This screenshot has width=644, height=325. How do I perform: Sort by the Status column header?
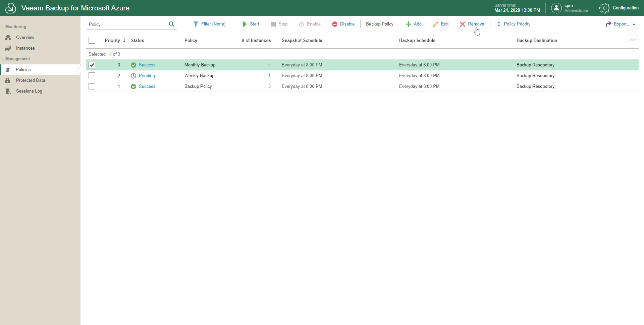point(138,40)
